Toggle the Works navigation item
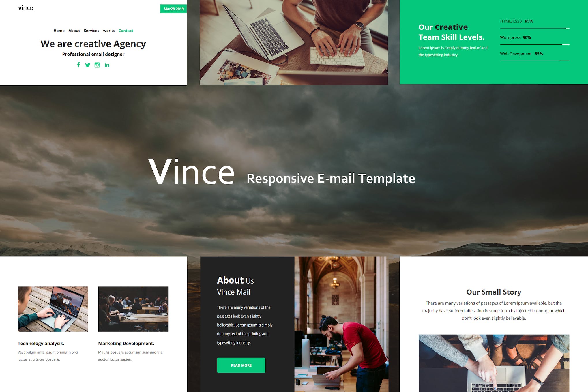Image resolution: width=588 pixels, height=392 pixels. click(x=110, y=30)
